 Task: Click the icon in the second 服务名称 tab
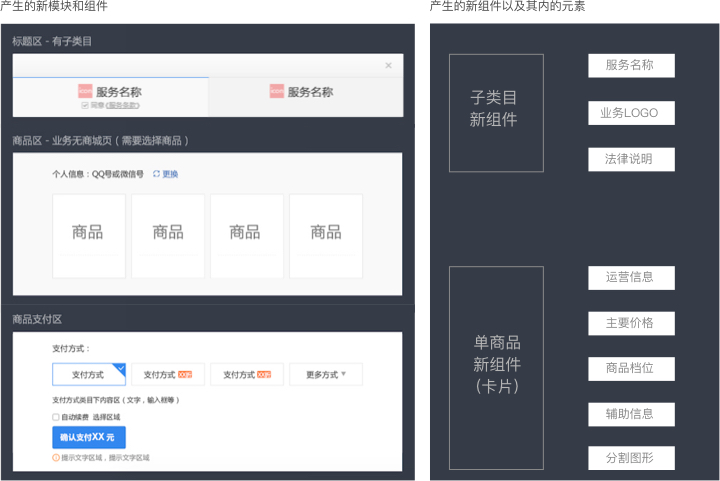pyautogui.click(x=277, y=91)
